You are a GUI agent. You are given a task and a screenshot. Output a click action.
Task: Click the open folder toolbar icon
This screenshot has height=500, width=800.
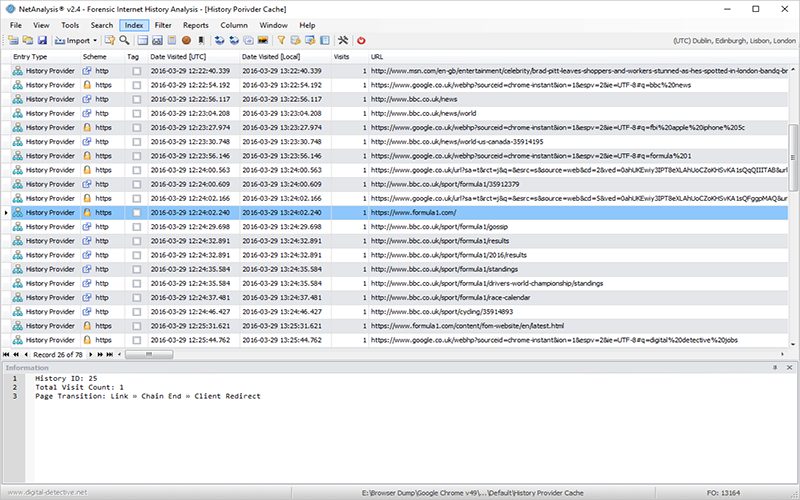click(28, 40)
